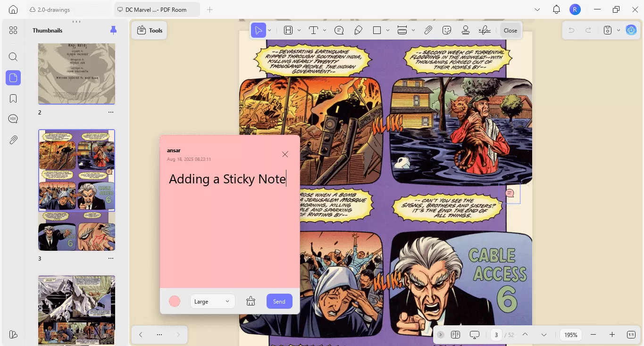Viewport: 644px width, 346px height.
Task: Open a new tab with plus button
Action: click(210, 9)
